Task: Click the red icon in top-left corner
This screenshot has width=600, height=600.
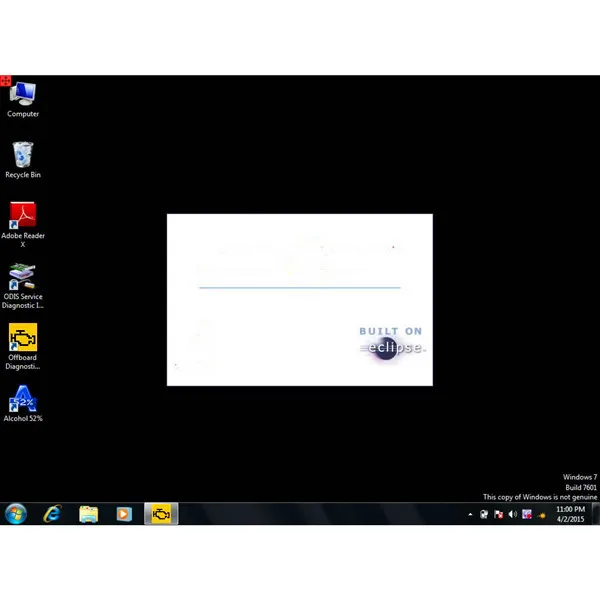Action: point(5,81)
